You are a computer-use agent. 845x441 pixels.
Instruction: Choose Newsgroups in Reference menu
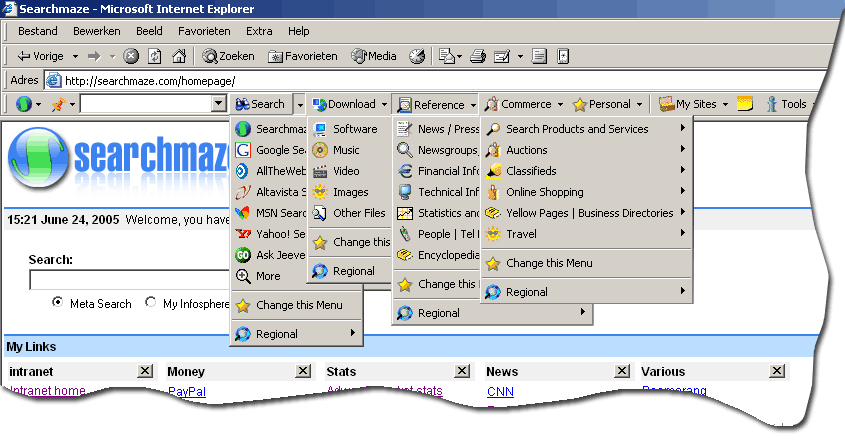(437, 150)
